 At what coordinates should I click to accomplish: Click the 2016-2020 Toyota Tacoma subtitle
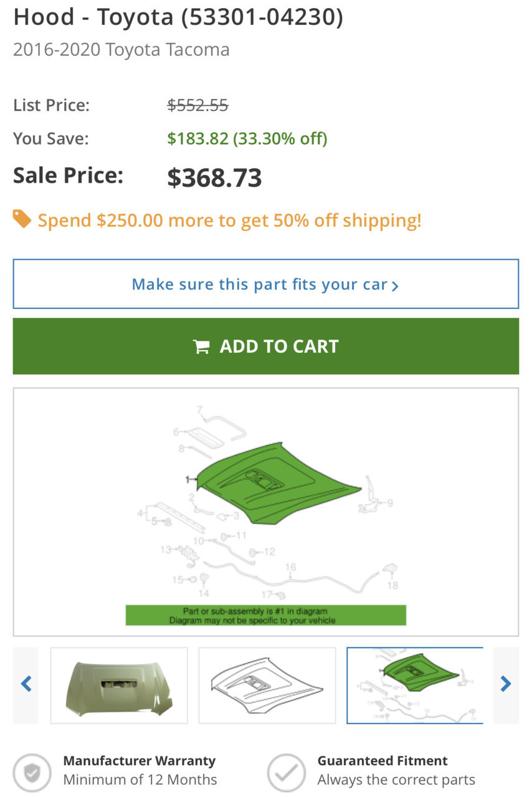(x=121, y=50)
